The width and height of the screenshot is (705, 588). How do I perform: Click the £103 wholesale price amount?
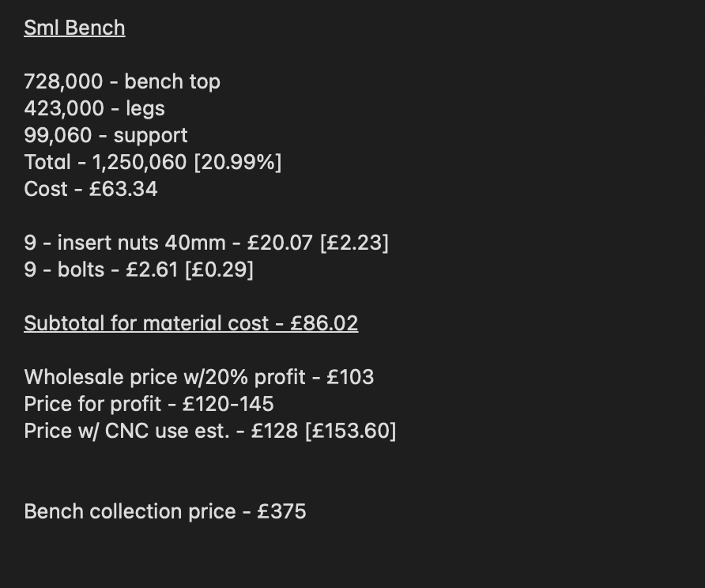pyautogui.click(x=350, y=377)
